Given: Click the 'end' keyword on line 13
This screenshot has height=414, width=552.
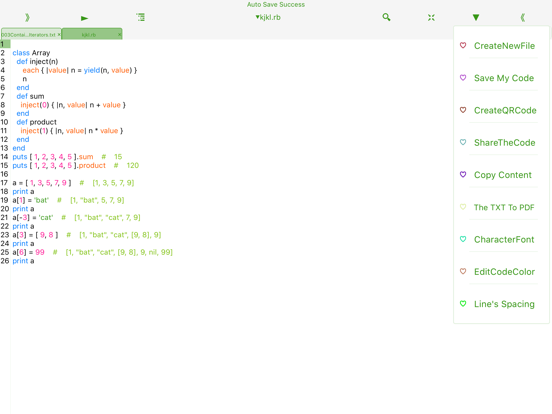Looking at the screenshot, I should [x=19, y=148].
